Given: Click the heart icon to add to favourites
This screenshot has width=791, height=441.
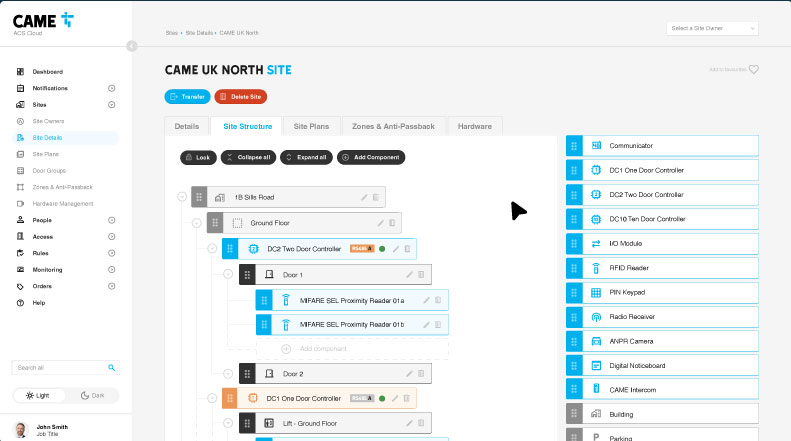Looking at the screenshot, I should tap(754, 70).
